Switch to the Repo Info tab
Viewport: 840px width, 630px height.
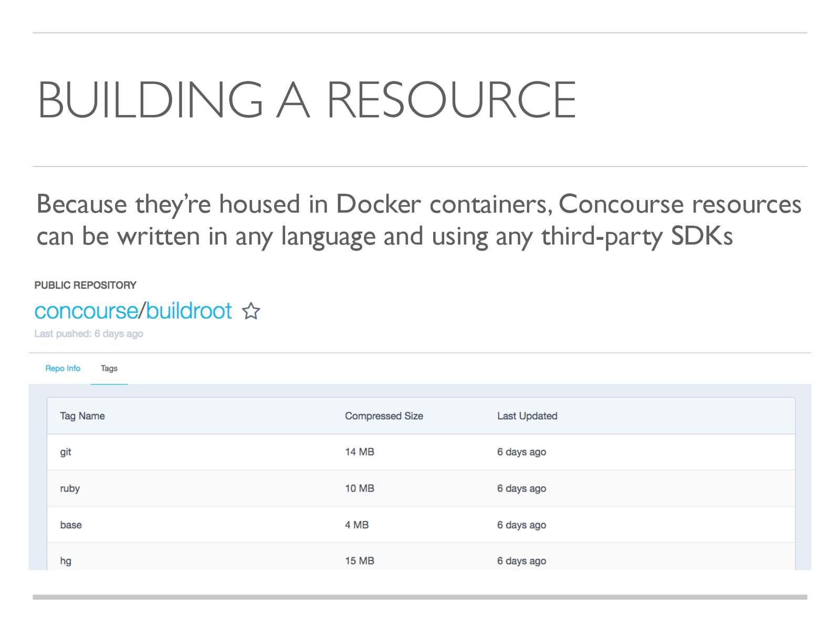(x=62, y=369)
